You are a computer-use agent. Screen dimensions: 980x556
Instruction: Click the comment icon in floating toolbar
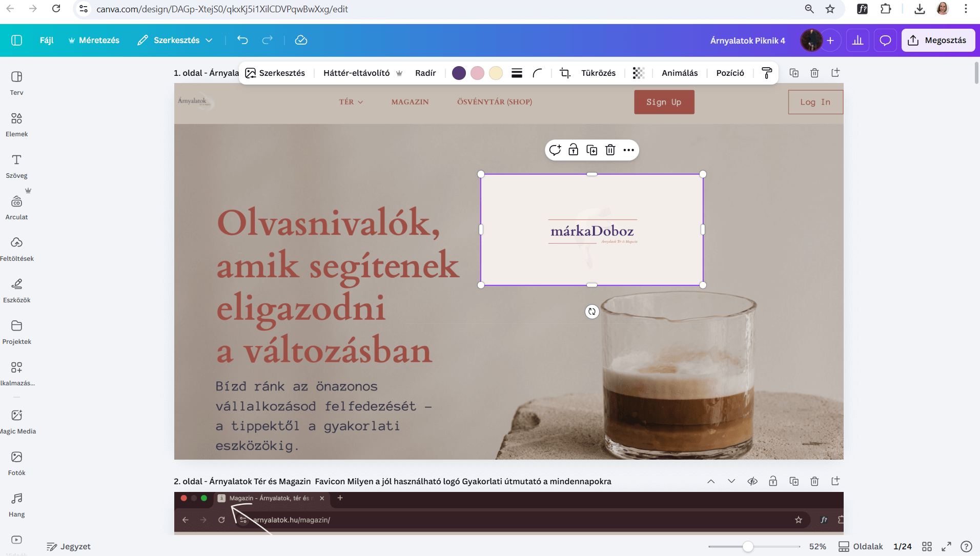(555, 150)
